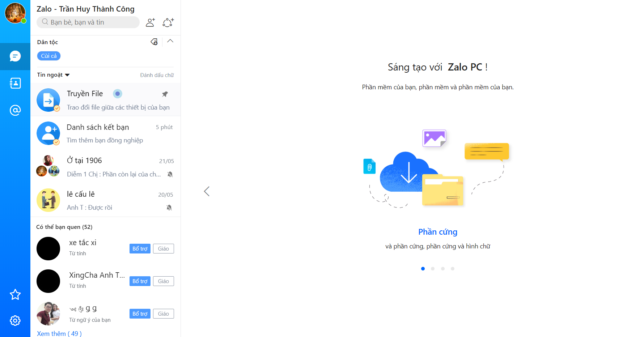This screenshot has height=337, width=644.
Task: Select the Cùi cả tag chip
Action: (49, 56)
